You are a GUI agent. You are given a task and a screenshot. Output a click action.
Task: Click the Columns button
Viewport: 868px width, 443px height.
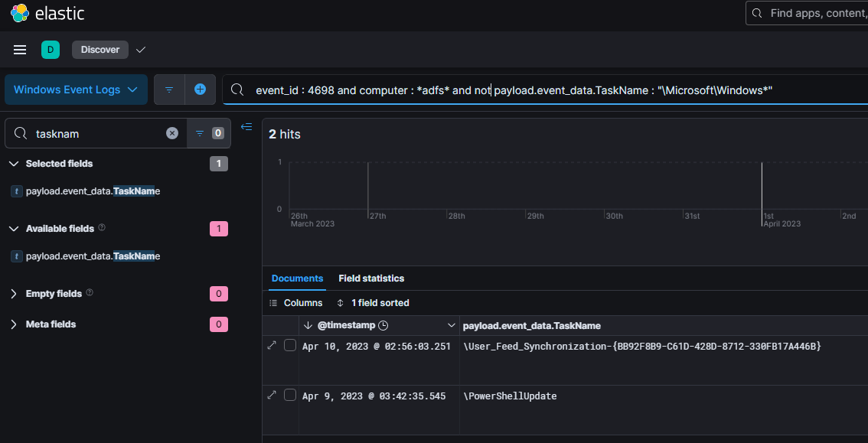click(x=296, y=303)
